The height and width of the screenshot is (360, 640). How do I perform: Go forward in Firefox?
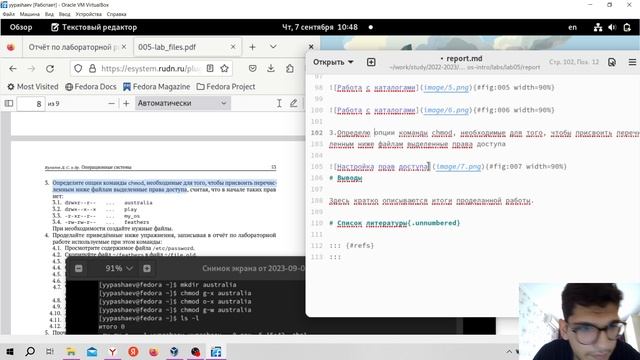coord(31,69)
